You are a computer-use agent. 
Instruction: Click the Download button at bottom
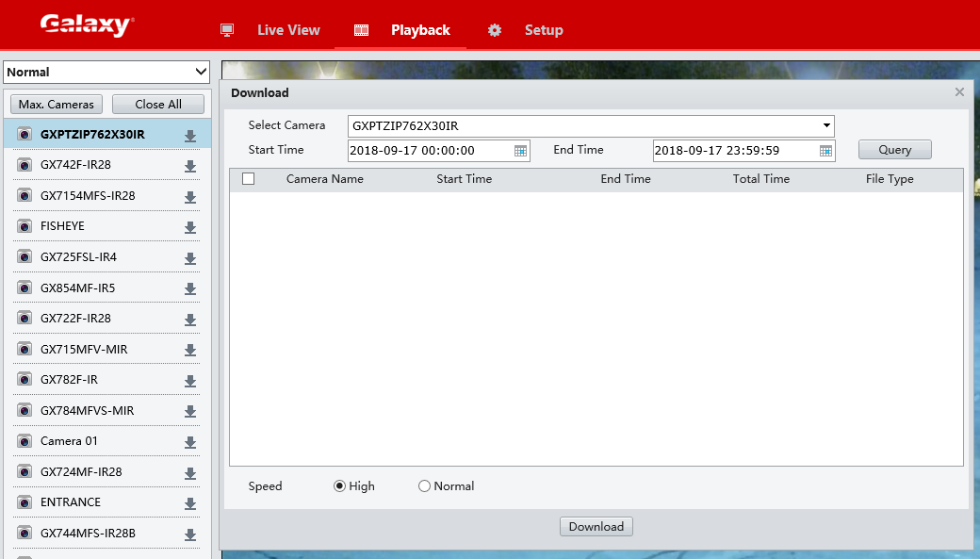pyautogui.click(x=596, y=527)
